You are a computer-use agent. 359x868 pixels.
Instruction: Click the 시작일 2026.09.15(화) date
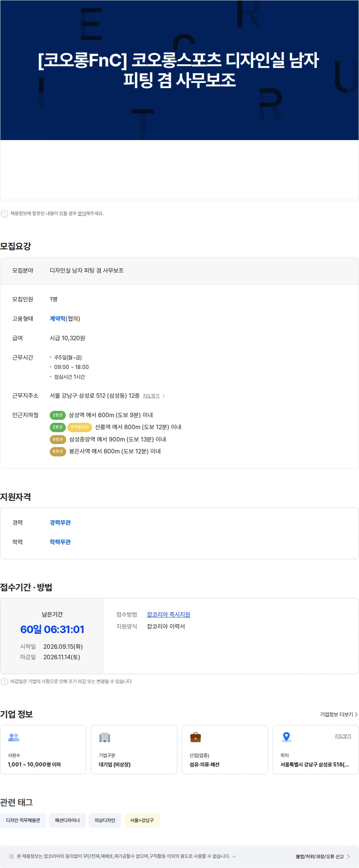63,647
